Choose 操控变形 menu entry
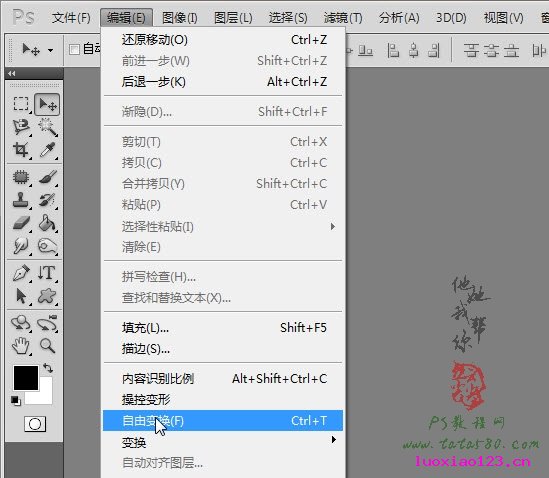Viewport: 549px width, 478px height. (223, 400)
